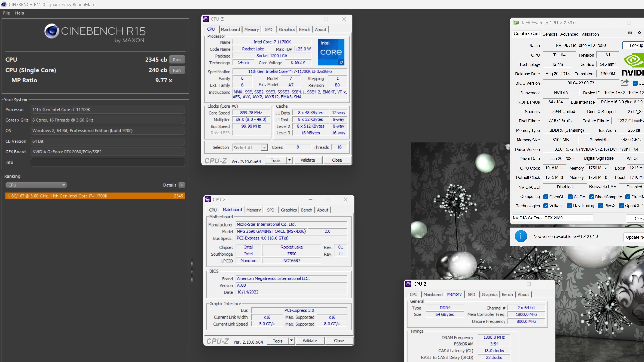This screenshot has height=362, width=644.
Task: Toggle the UEFI checkbox in GPU-Z
Action: pos(635,83)
